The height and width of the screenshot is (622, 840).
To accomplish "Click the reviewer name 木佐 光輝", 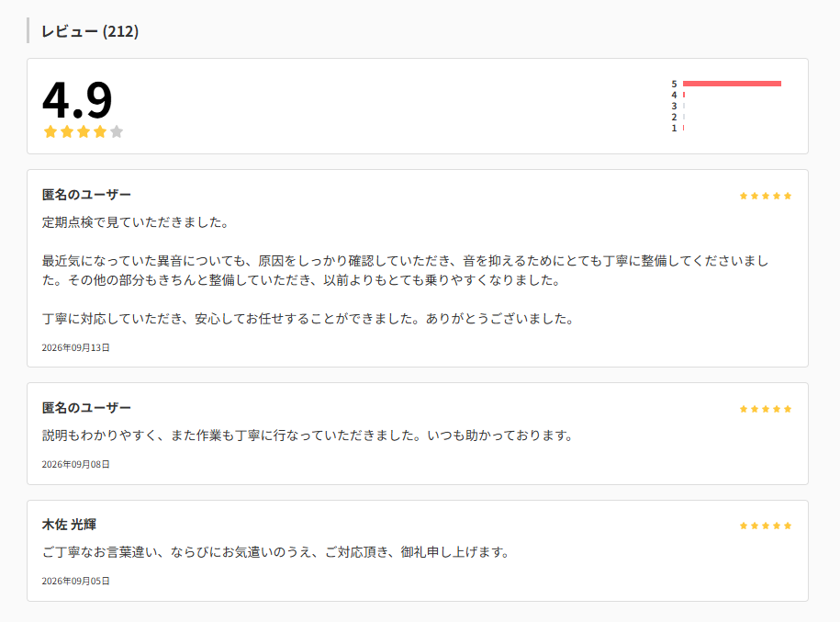I will tap(69, 525).
